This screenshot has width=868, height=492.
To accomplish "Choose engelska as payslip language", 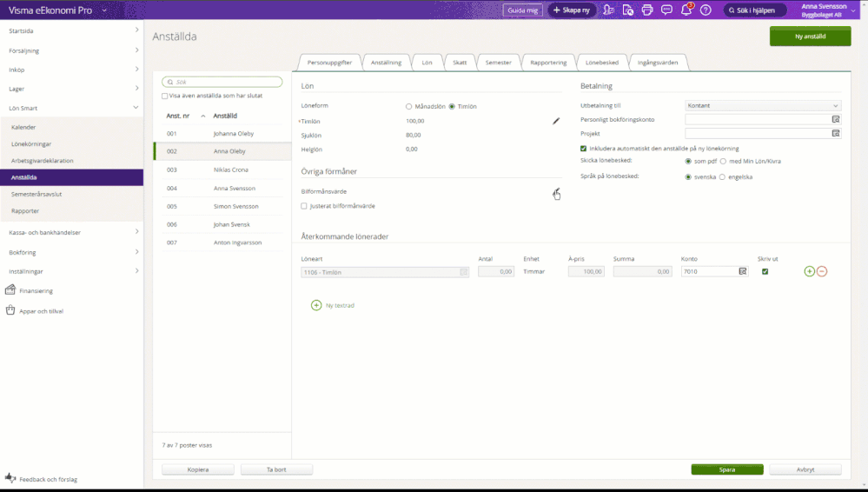I will (x=721, y=176).
